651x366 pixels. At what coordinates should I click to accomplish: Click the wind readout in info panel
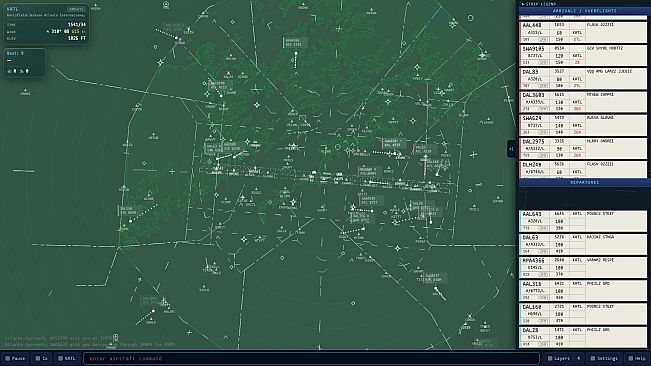[x=66, y=31]
